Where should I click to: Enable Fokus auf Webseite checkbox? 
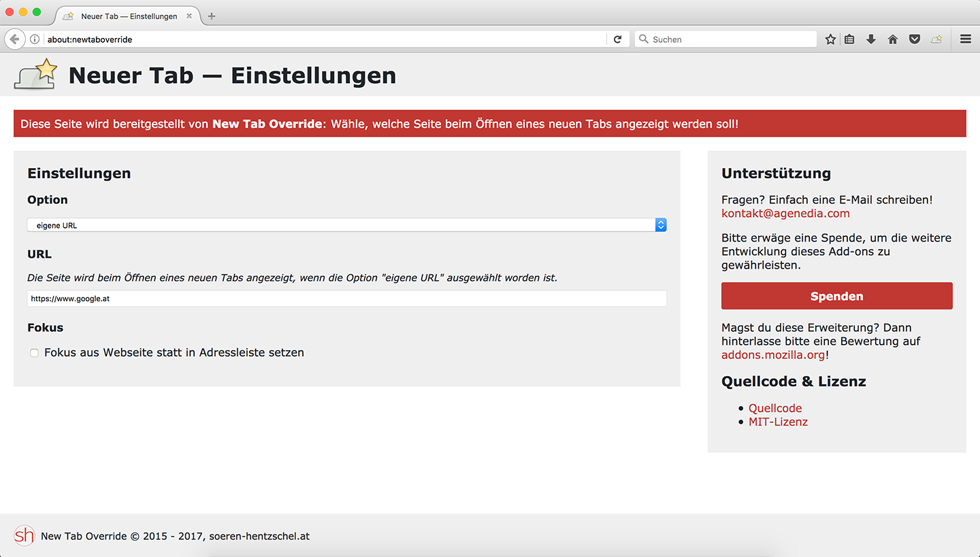click(x=34, y=353)
